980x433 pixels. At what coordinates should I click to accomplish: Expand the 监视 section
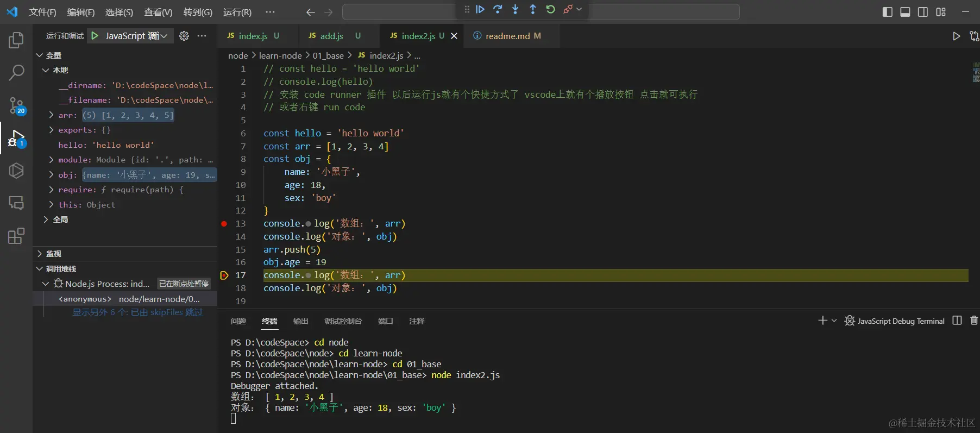tap(39, 254)
